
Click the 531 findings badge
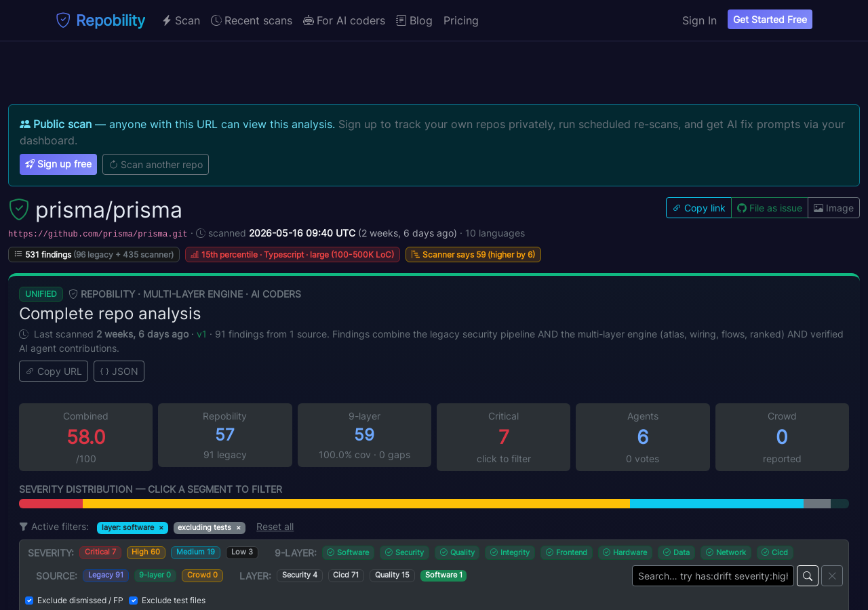(x=94, y=255)
